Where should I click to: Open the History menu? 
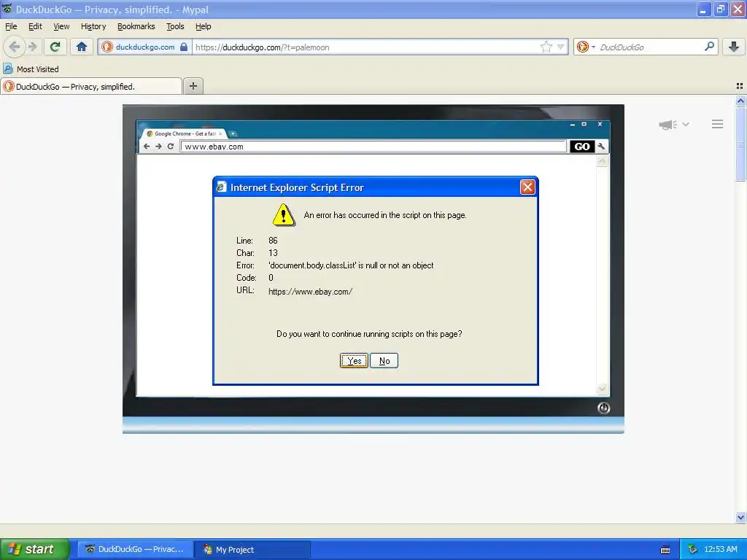point(93,26)
